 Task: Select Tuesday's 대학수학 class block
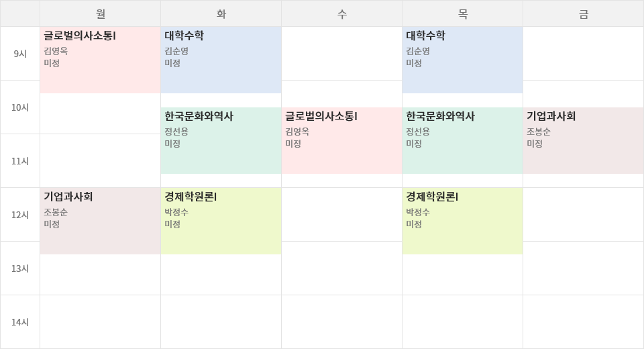point(221,60)
